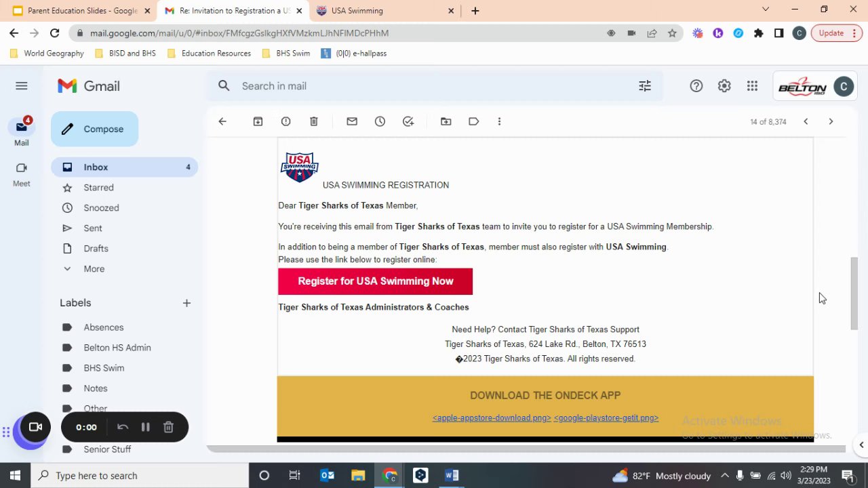Open e-hallpass bookmark
The image size is (868, 488).
354,53
